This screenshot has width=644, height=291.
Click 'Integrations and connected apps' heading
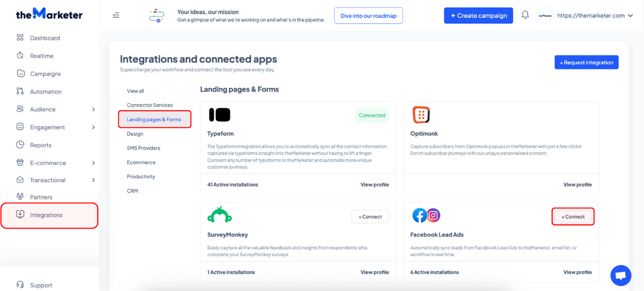[199, 59]
